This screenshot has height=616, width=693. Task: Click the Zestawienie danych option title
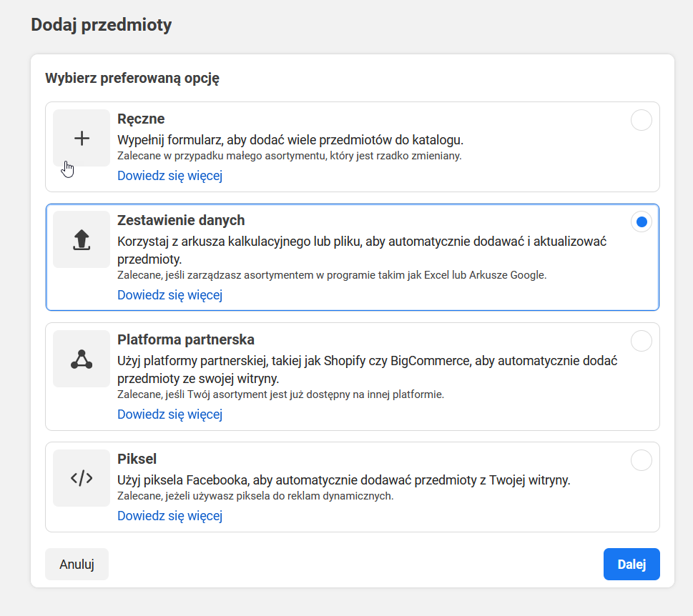181,220
